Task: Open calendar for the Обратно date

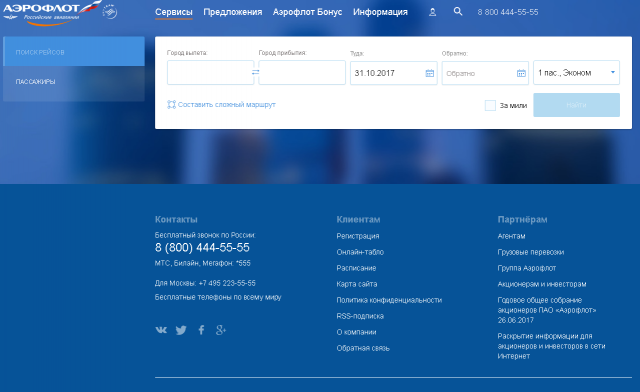Action: click(521, 73)
